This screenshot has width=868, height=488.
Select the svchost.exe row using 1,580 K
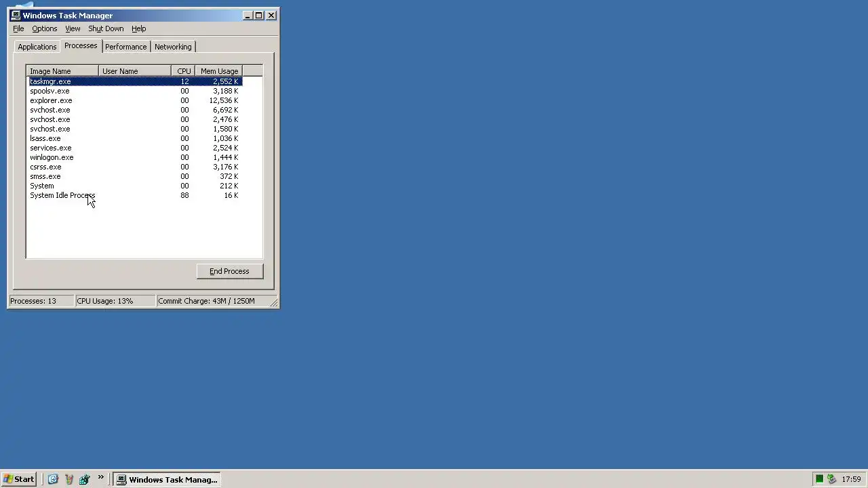[135, 129]
